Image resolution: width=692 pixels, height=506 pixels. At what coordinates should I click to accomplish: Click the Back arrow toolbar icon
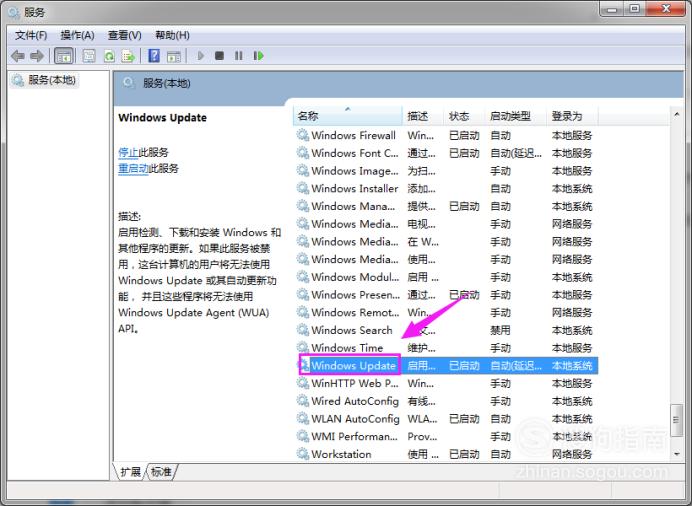18,56
